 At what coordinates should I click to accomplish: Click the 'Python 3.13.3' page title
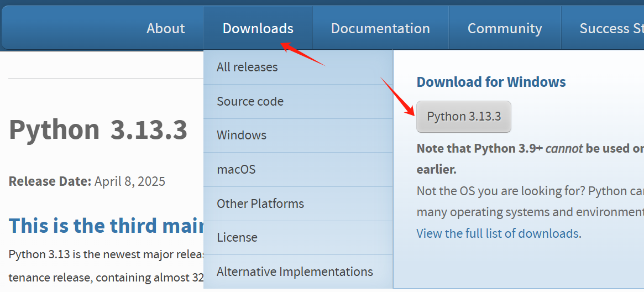click(x=98, y=129)
